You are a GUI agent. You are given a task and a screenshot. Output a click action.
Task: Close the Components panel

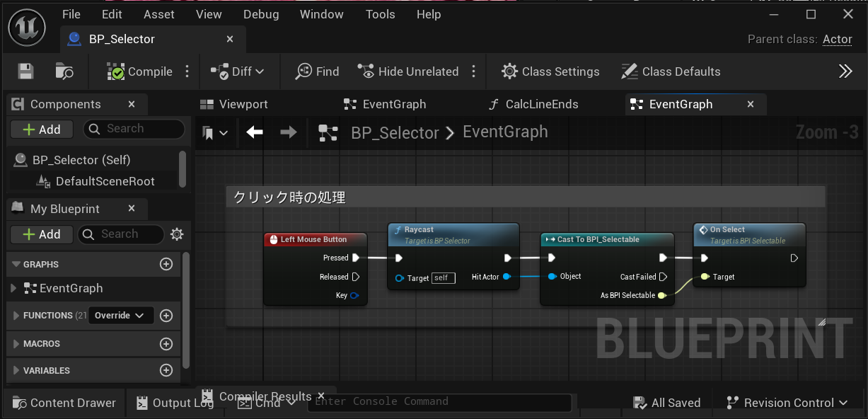(x=132, y=104)
